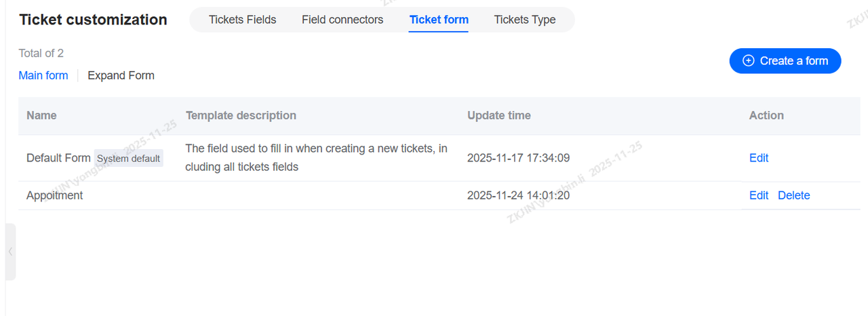Delete the Appointment form
The height and width of the screenshot is (316, 868).
coord(793,195)
